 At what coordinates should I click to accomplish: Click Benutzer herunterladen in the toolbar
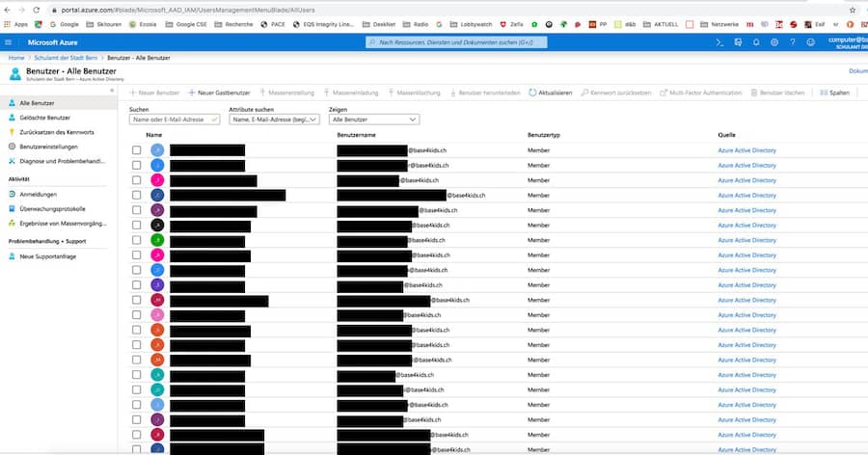[x=485, y=93]
